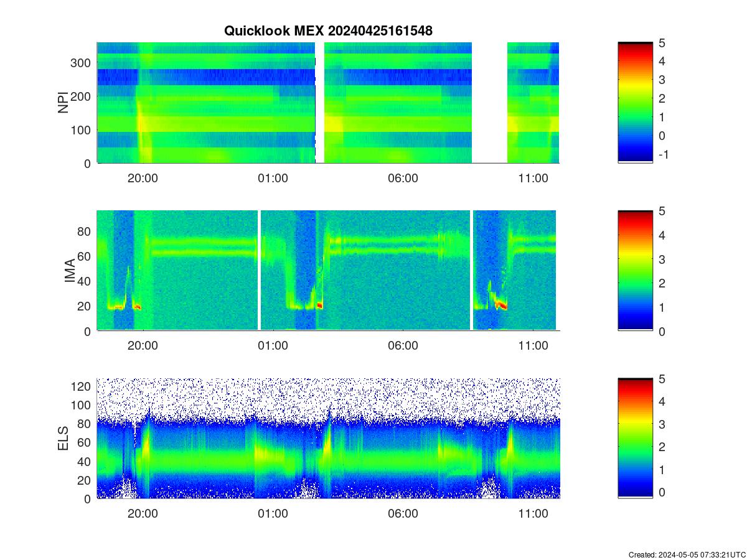
Task: Click the ELS panel color bar
Action: pos(635,438)
